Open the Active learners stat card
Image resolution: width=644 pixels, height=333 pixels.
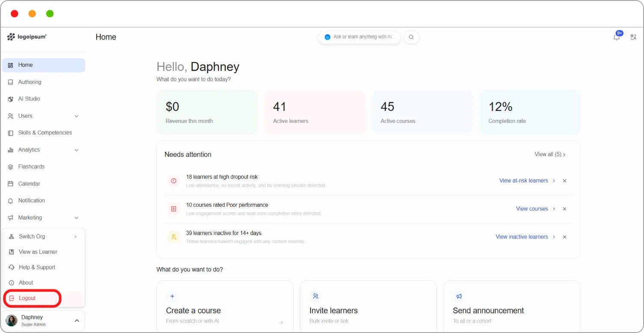315,112
